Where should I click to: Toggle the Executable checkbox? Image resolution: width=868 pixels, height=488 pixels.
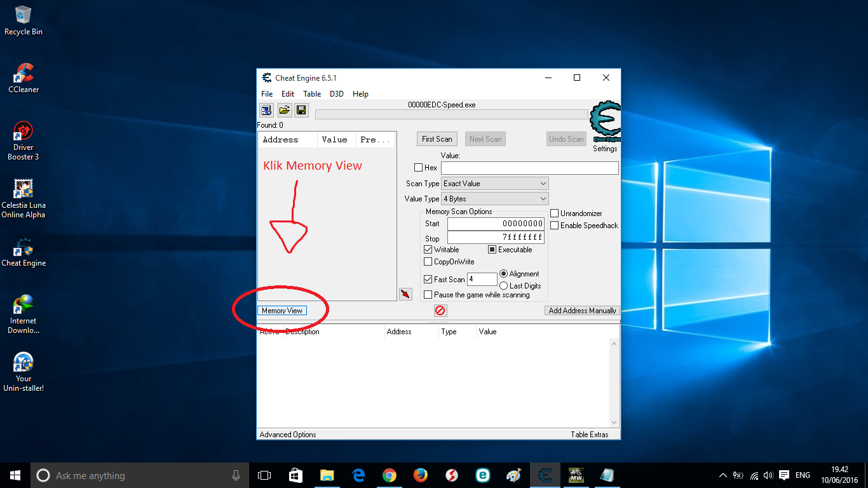(492, 250)
